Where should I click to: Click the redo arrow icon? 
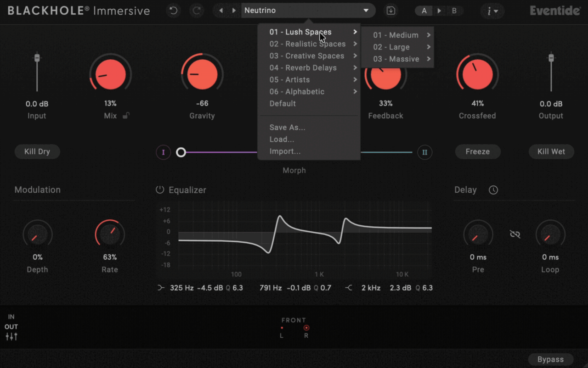coord(197,11)
